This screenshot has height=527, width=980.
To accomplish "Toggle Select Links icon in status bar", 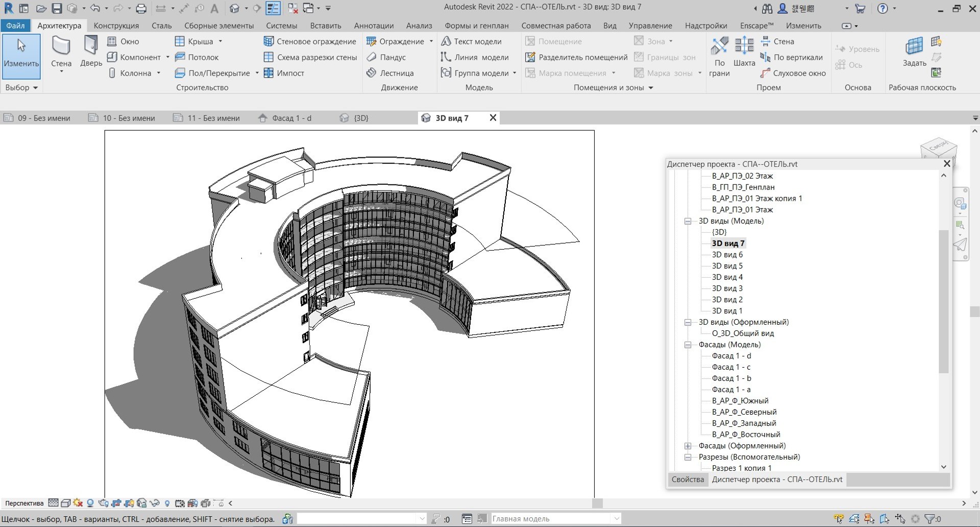I will tap(839, 519).
